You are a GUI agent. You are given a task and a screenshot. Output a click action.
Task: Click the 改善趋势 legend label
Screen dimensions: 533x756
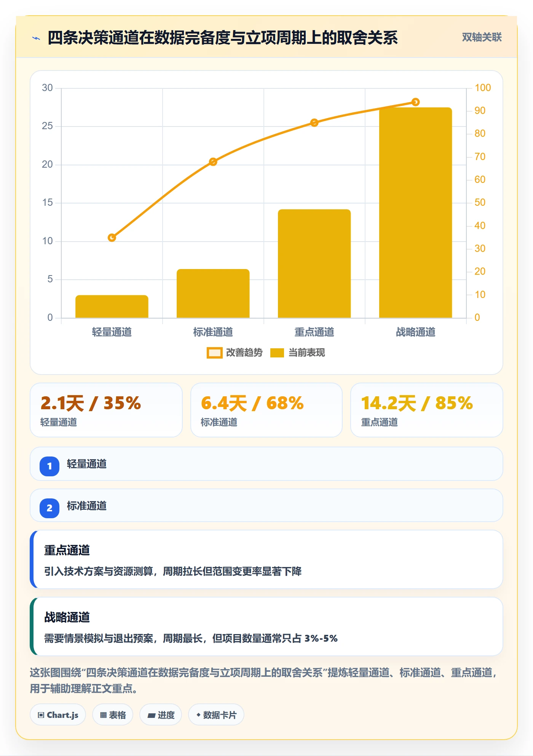pyautogui.click(x=244, y=353)
